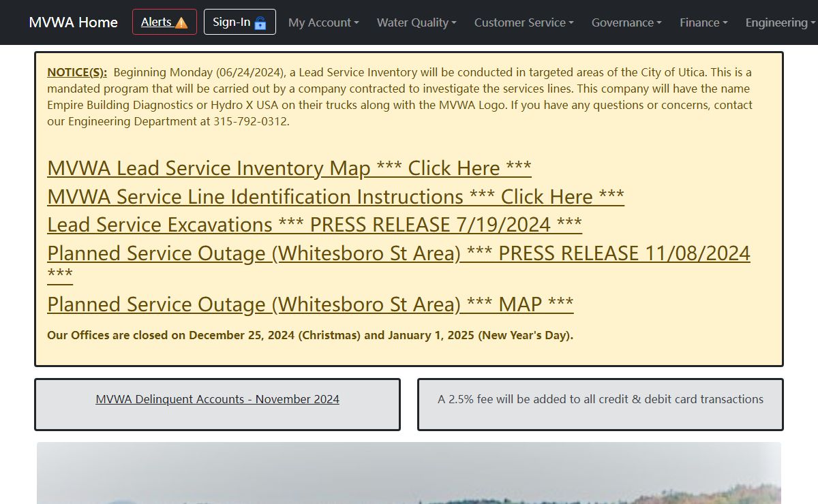Viewport: 818px width, 504px height.
Task: Open the Engineering dropdown menu
Action: coord(781,22)
